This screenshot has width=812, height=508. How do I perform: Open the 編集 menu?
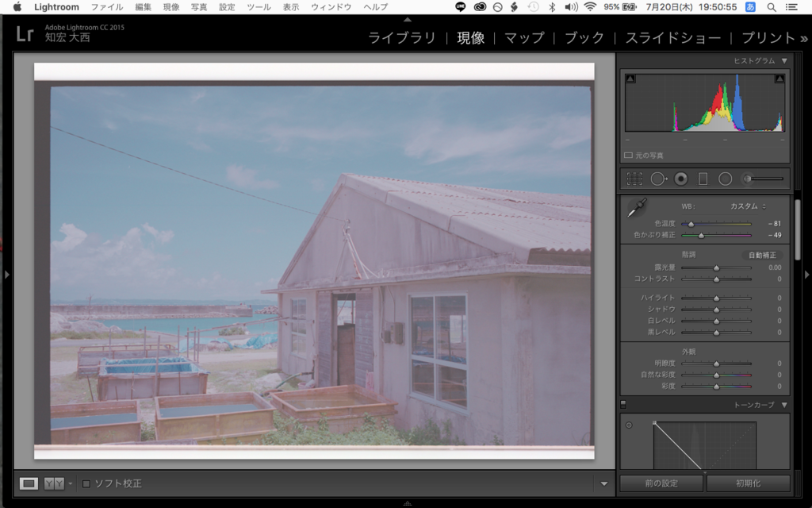coord(144,6)
